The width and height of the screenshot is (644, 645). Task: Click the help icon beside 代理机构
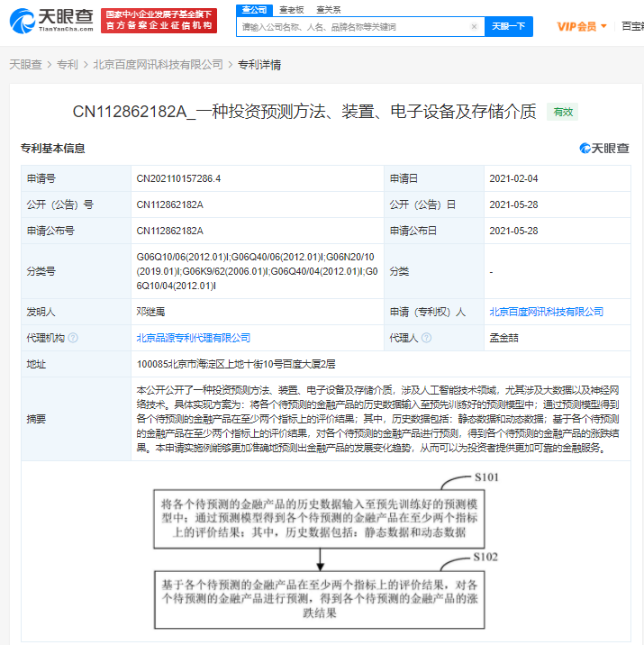pos(73,338)
